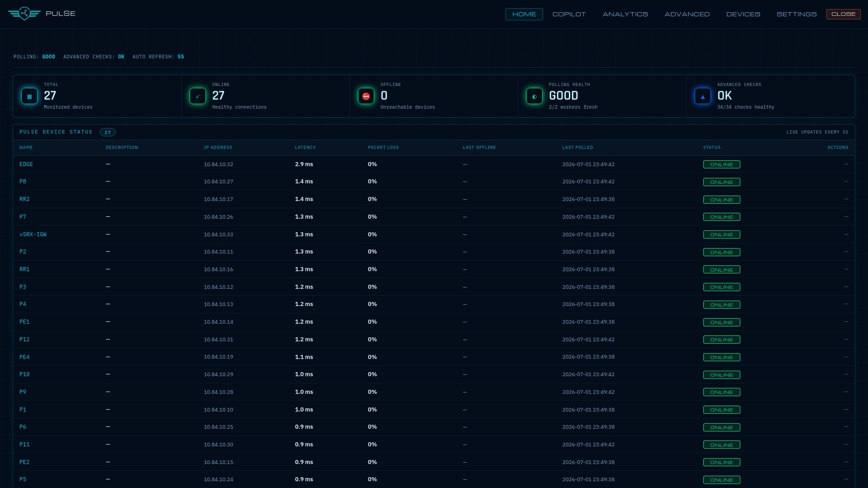This screenshot has width=868, height=488.
Task: Click the Total monitored devices icon
Action: click(x=29, y=96)
